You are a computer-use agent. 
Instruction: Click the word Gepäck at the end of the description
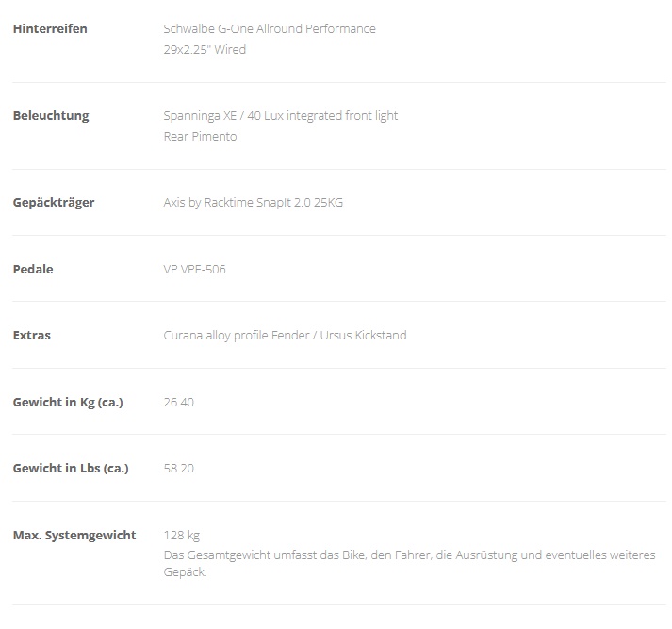(185, 572)
